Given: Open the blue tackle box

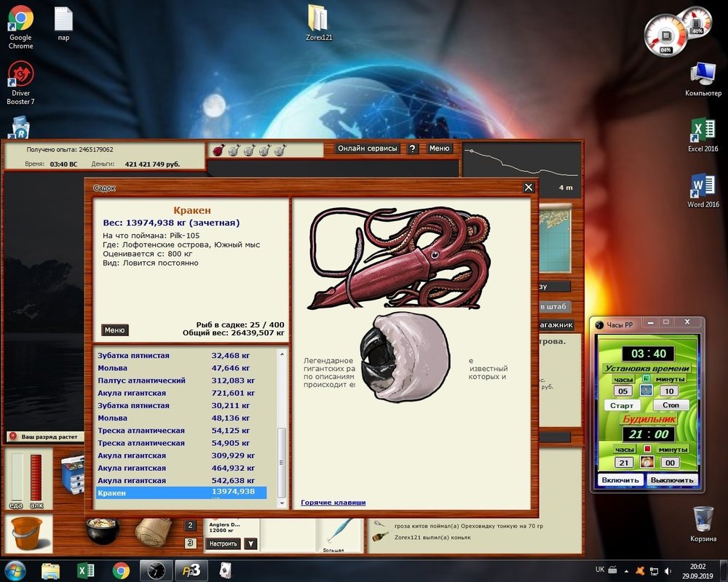Looking at the screenshot, I should (x=72, y=473).
